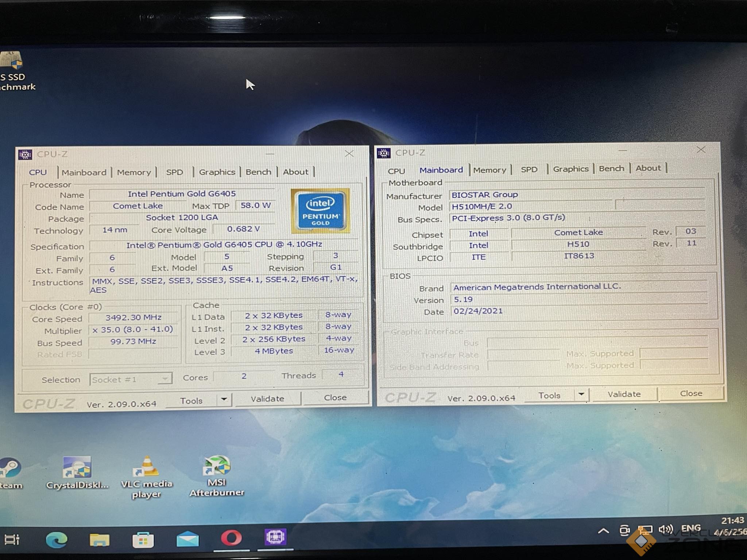Click the Mail app taskbar icon
Screen dimensions: 747x560
187,539
